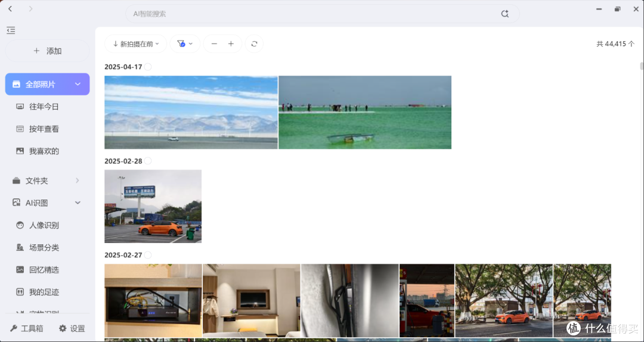This screenshot has height=342, width=644.
Task: Select all photos from 2025-02-27
Action: tap(148, 255)
